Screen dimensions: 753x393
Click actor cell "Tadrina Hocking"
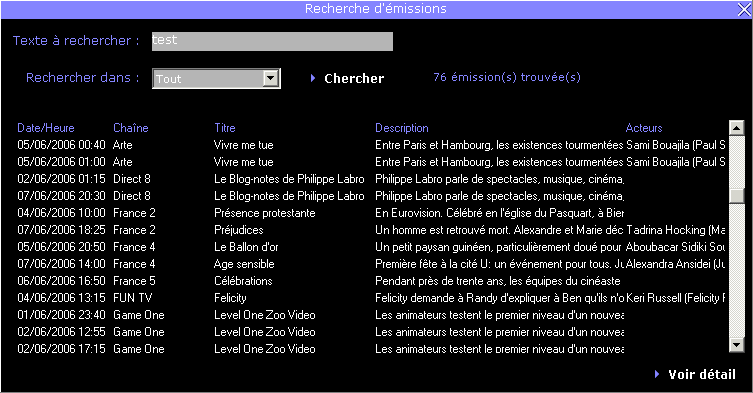coord(675,230)
